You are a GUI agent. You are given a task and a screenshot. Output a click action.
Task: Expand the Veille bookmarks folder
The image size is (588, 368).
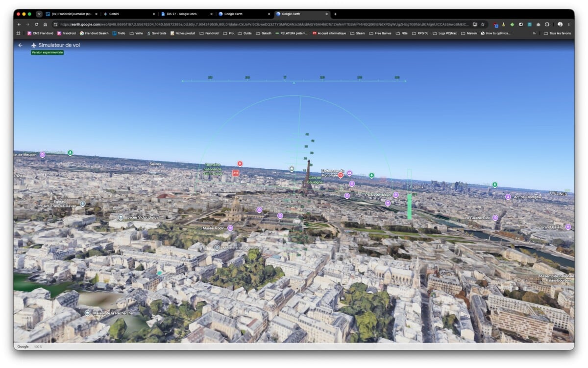click(136, 33)
